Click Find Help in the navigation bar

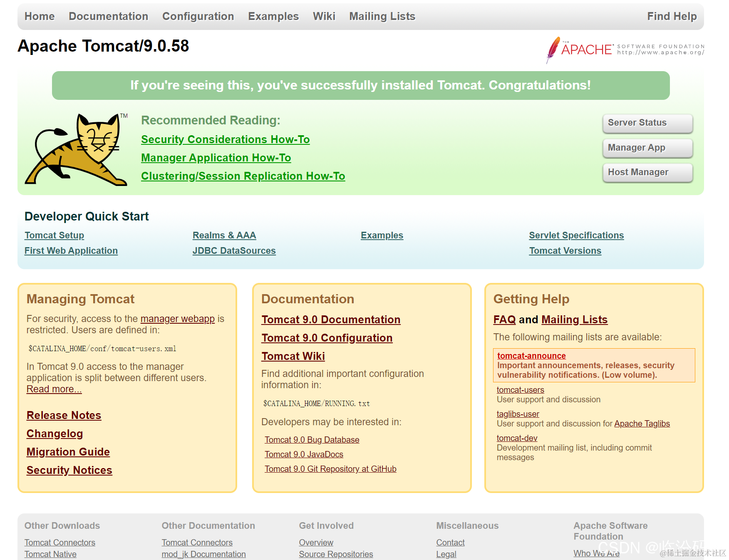pos(672,16)
